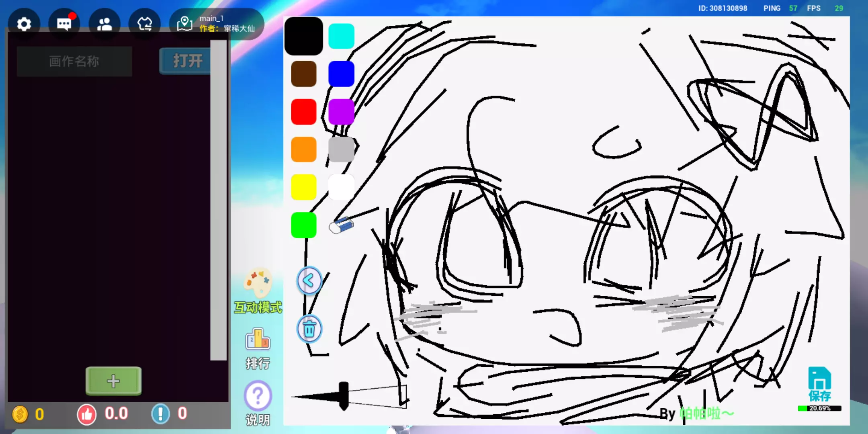868x434 pixels.
Task: Open the friends list icon
Action: 104,24
